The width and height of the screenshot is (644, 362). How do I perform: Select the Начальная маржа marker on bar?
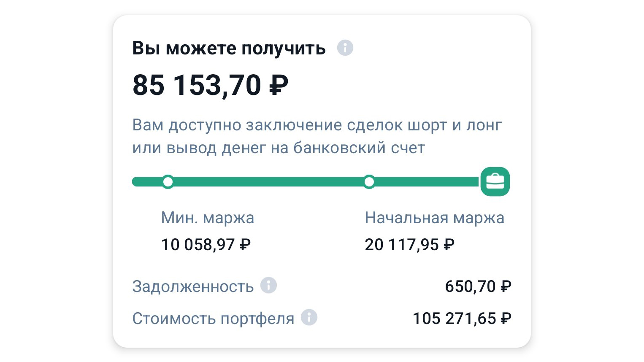coord(369,182)
